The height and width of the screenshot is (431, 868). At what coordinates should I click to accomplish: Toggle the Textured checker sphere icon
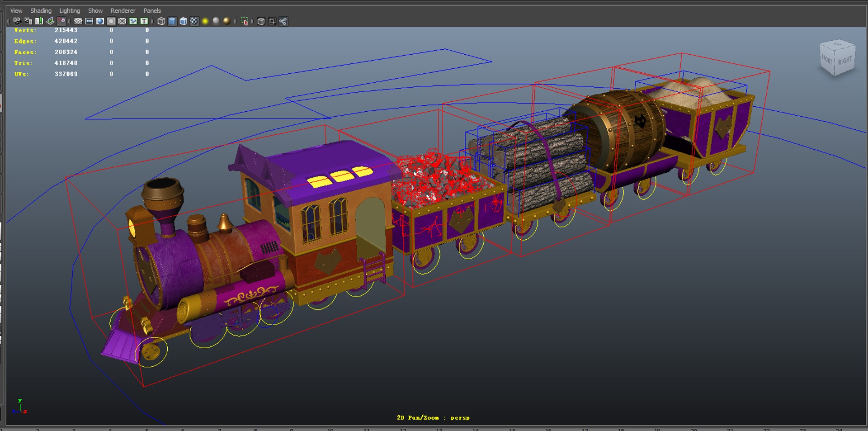(x=194, y=21)
